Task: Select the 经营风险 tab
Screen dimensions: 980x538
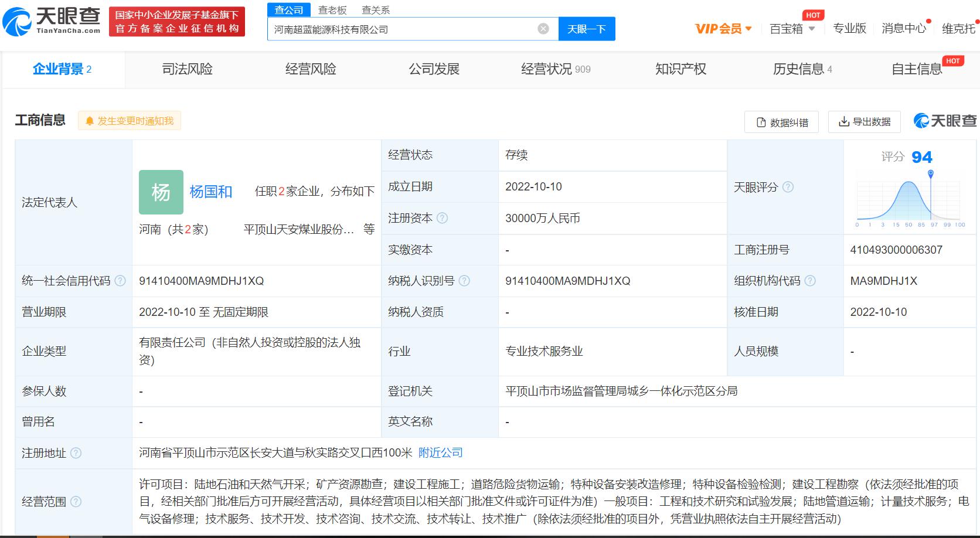Action: [311, 69]
